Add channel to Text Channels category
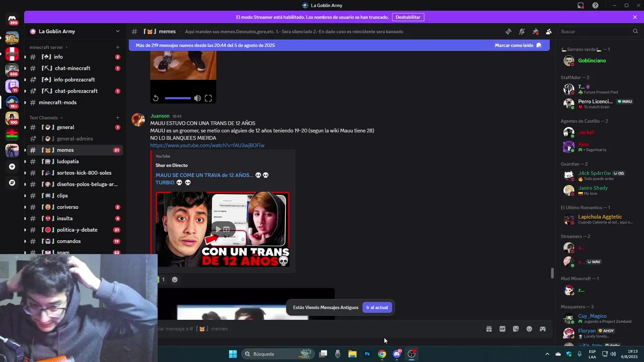Viewport: 644px width, 362px height. pyautogui.click(x=117, y=118)
